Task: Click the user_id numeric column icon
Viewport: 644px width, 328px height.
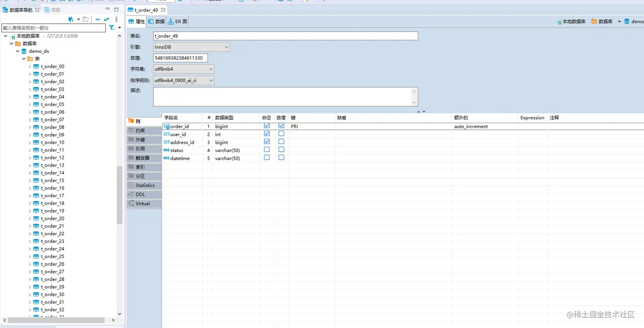Action: (x=167, y=134)
